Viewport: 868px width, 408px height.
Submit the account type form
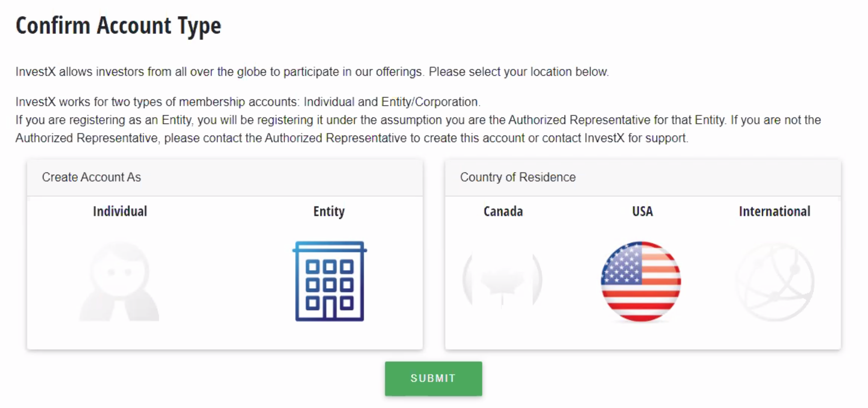click(x=433, y=378)
